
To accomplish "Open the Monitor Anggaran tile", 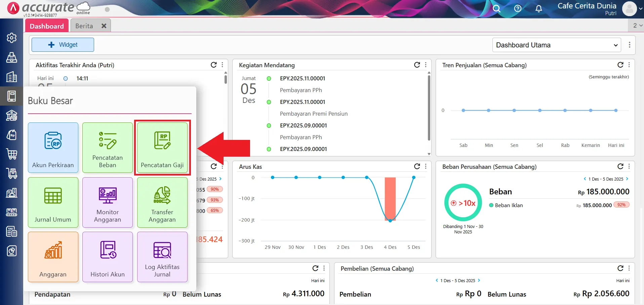I will (x=108, y=202).
